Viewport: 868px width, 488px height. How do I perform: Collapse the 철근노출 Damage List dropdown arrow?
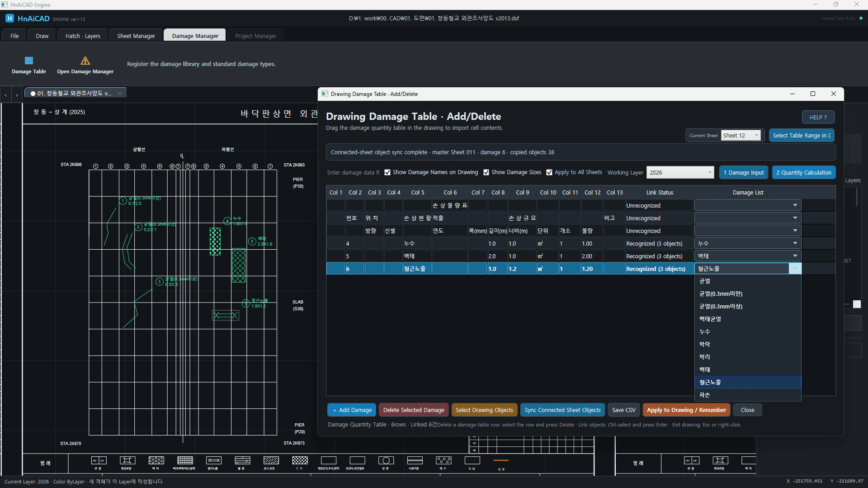795,269
